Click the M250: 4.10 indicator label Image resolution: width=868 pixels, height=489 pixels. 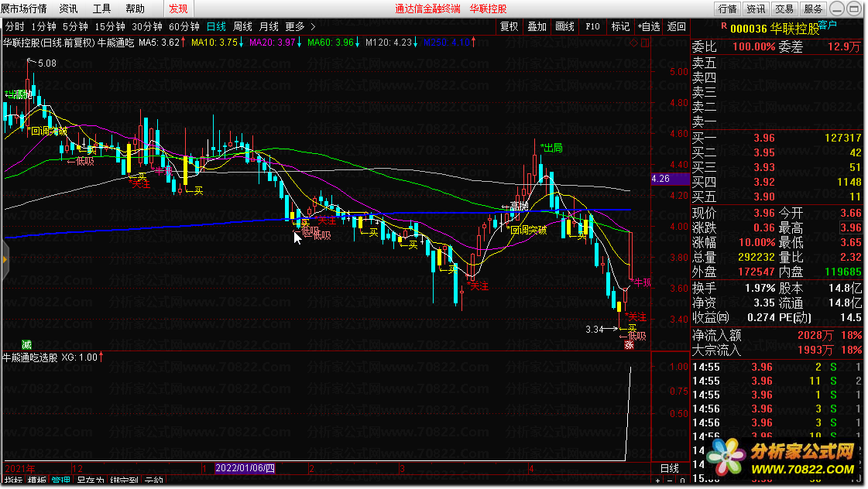449,43
